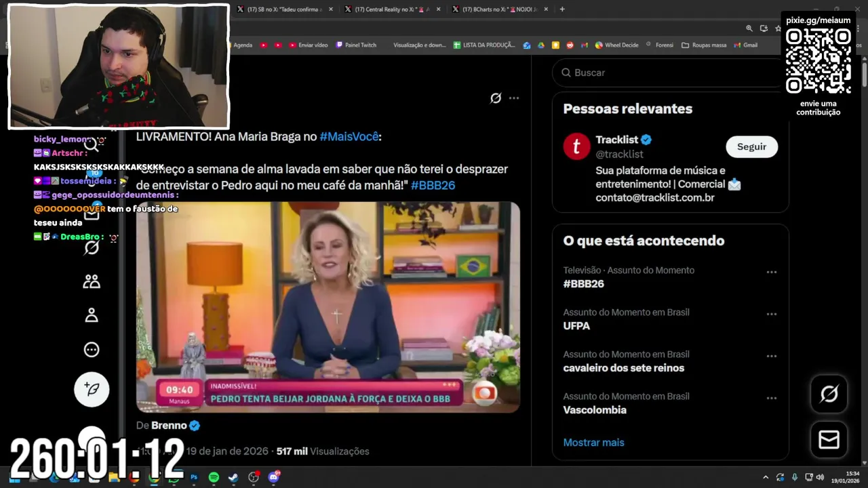
Task: Click the round compose post button
Action: coord(92,389)
